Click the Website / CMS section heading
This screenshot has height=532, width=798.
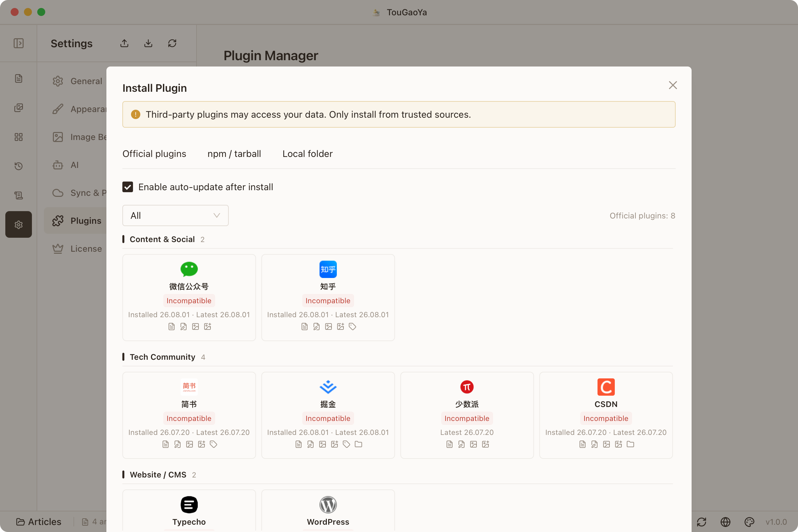[158, 475]
